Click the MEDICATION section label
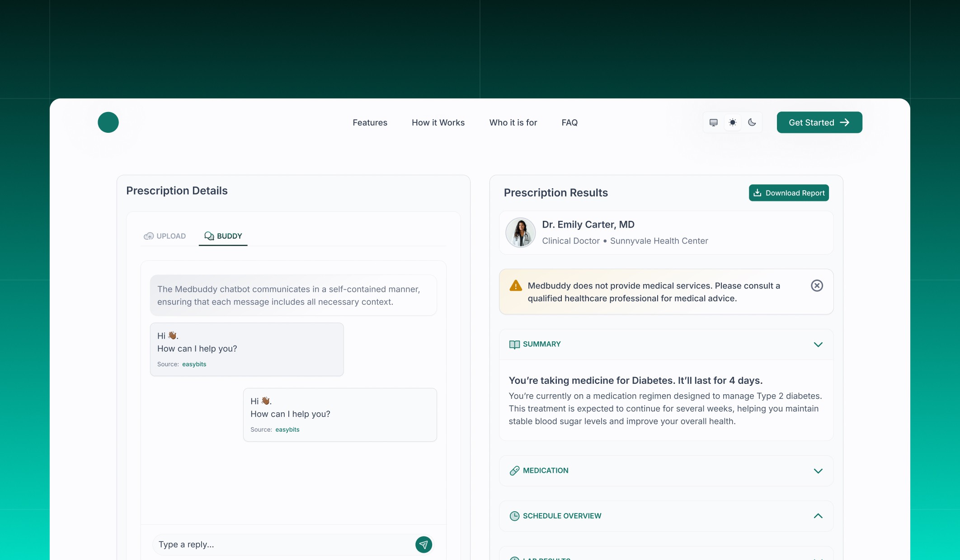This screenshot has height=560, width=960. 546,471
